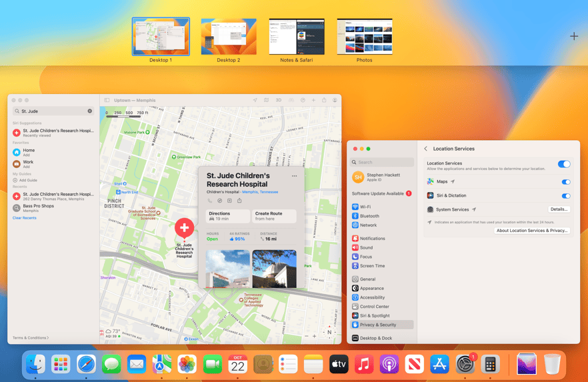Click the weather 73° indicator on map
588x382 pixels.
coord(113,331)
